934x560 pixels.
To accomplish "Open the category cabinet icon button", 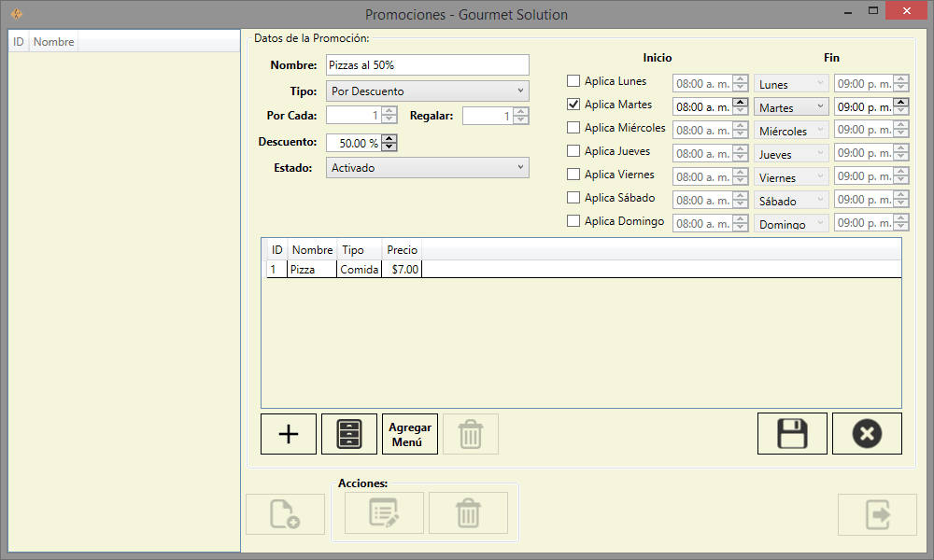I will 349,434.
